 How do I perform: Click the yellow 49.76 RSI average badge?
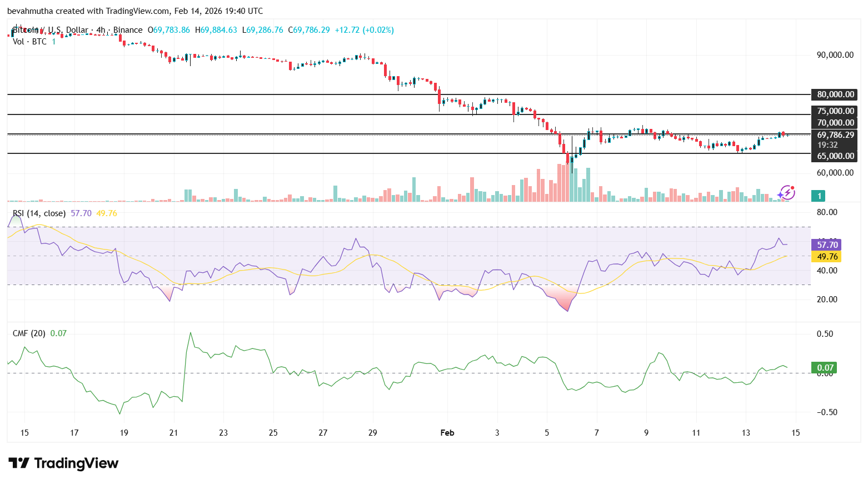coord(826,256)
